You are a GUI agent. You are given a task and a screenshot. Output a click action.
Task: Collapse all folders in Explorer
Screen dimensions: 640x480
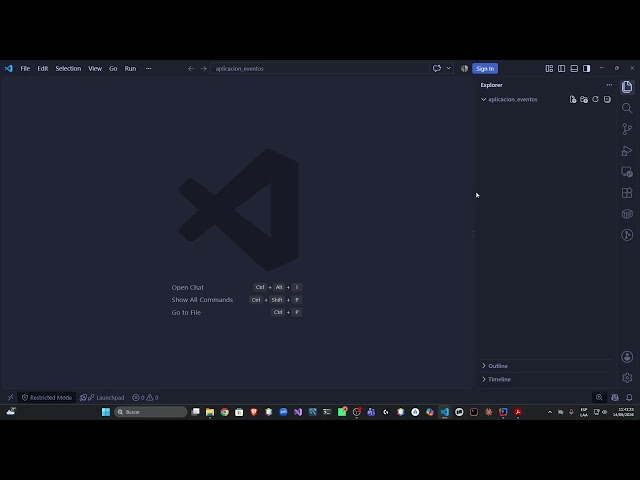607,100
